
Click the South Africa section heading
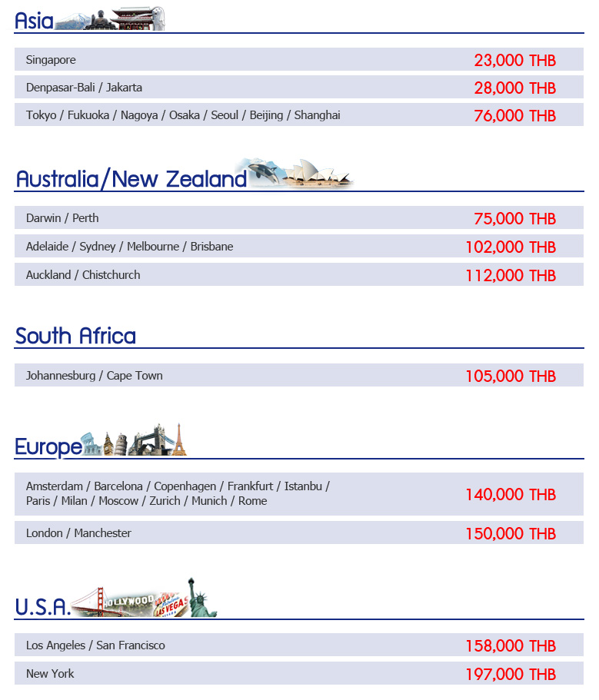(x=75, y=336)
